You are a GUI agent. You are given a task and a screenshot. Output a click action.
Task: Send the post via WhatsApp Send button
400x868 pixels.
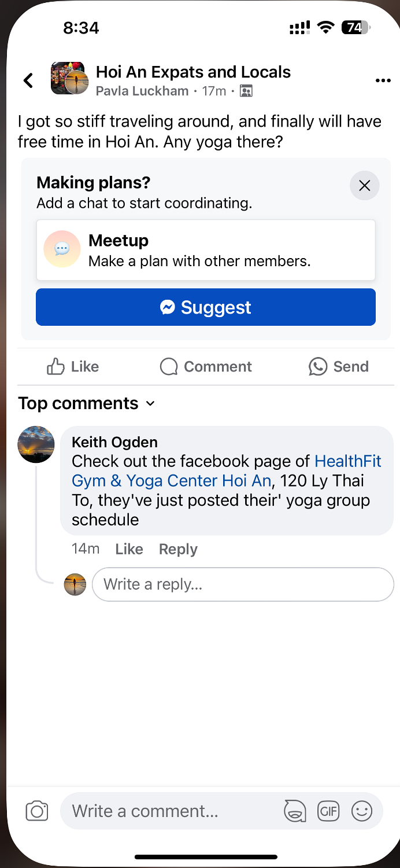pyautogui.click(x=338, y=366)
